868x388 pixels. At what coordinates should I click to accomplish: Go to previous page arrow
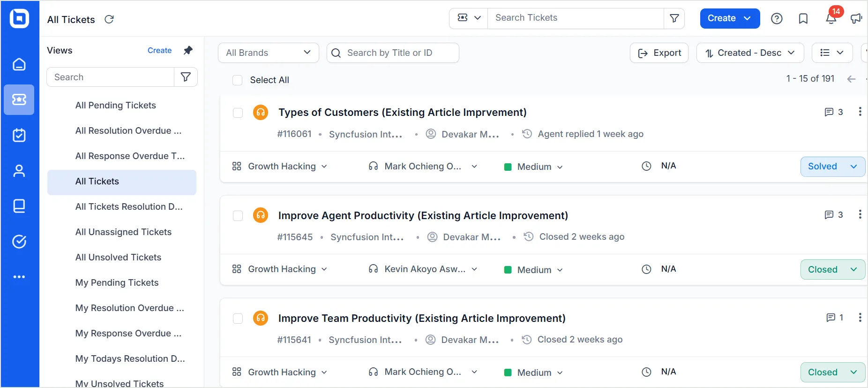tap(852, 79)
